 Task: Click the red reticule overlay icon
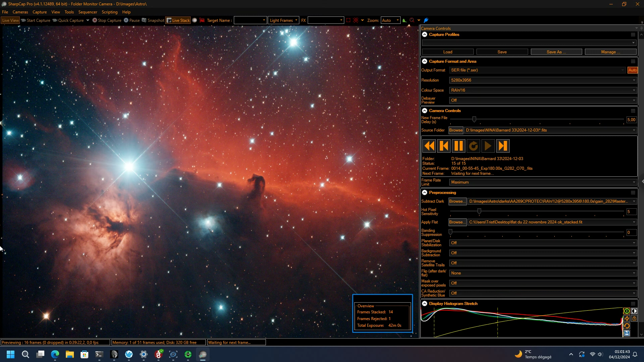[x=356, y=20]
